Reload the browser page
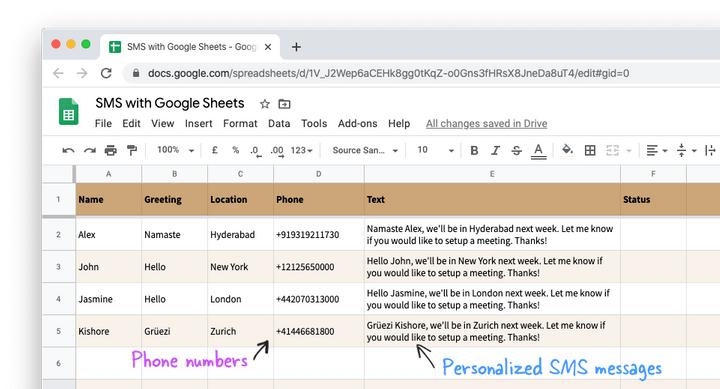The height and width of the screenshot is (389, 720). (106, 73)
